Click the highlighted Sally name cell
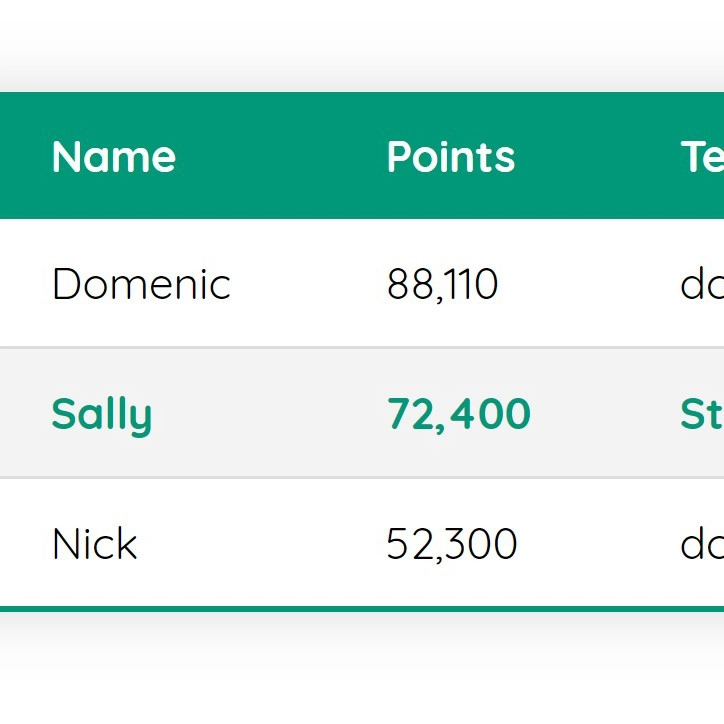The height and width of the screenshot is (724, 724). [102, 416]
